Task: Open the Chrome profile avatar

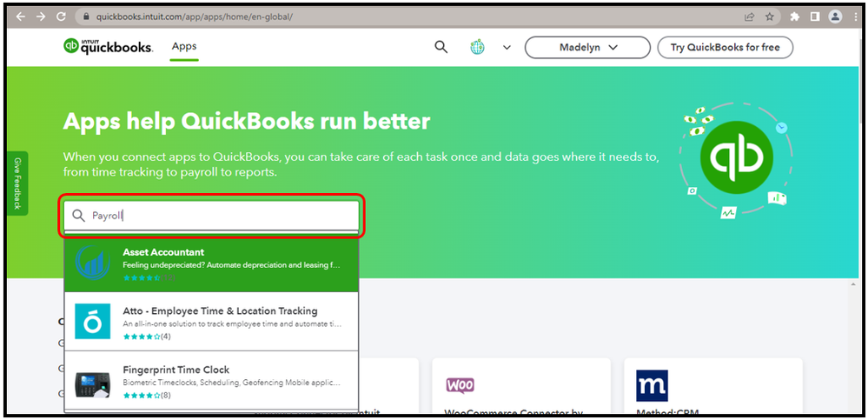Action: click(835, 17)
